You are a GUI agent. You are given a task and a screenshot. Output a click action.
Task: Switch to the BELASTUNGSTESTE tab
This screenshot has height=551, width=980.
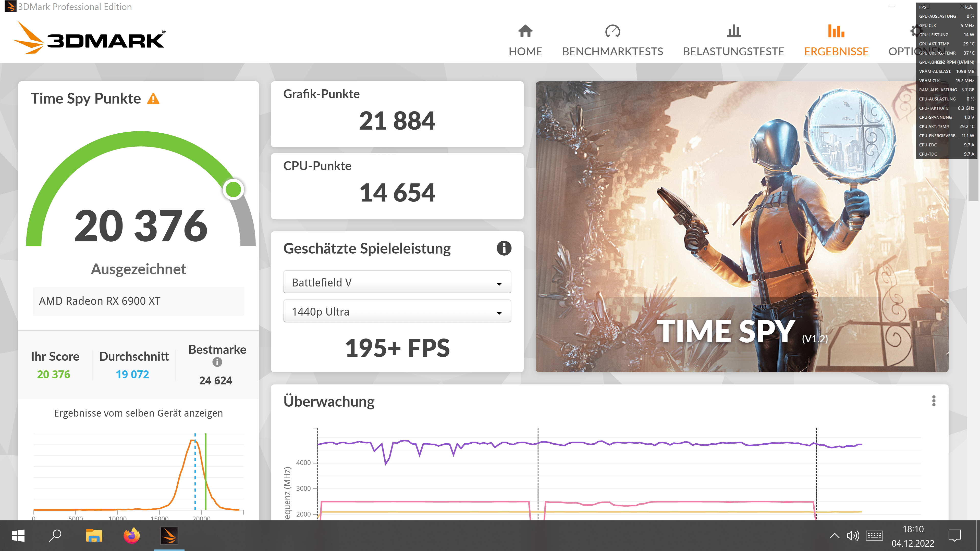tap(733, 51)
